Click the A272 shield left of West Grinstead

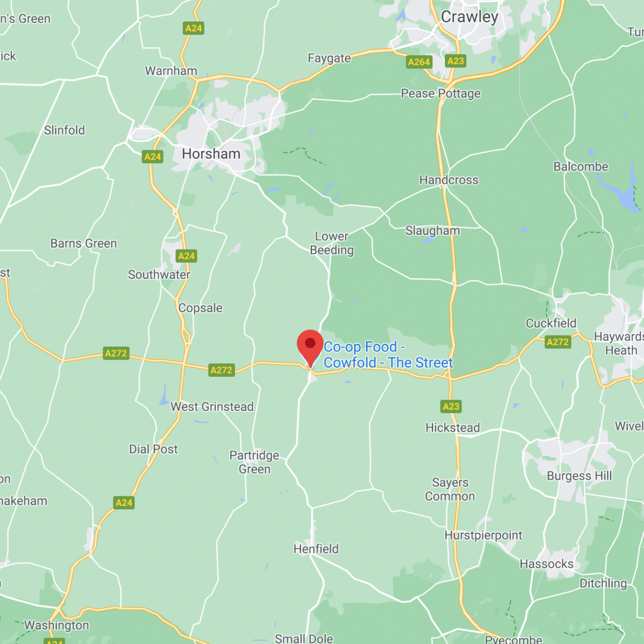[x=116, y=353]
